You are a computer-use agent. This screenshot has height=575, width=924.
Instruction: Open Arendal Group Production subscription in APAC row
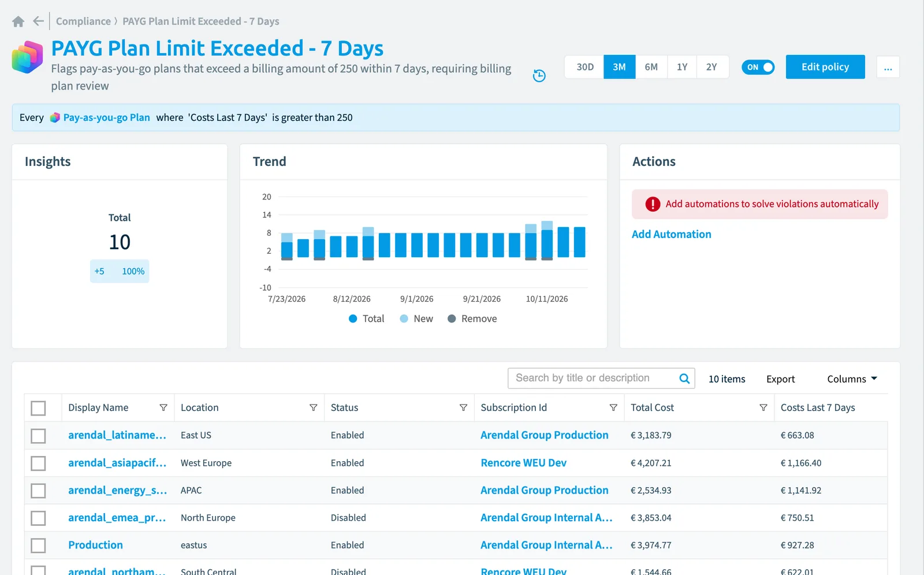coord(545,490)
